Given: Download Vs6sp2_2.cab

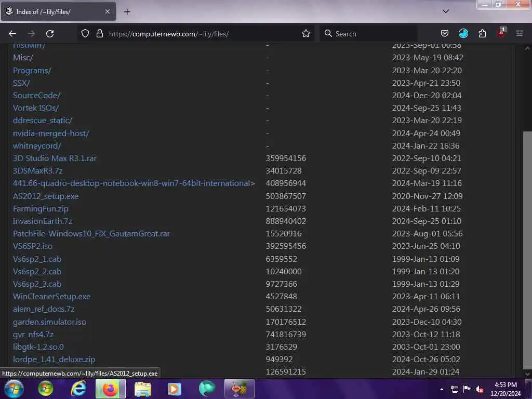Looking at the screenshot, I should click(37, 272).
